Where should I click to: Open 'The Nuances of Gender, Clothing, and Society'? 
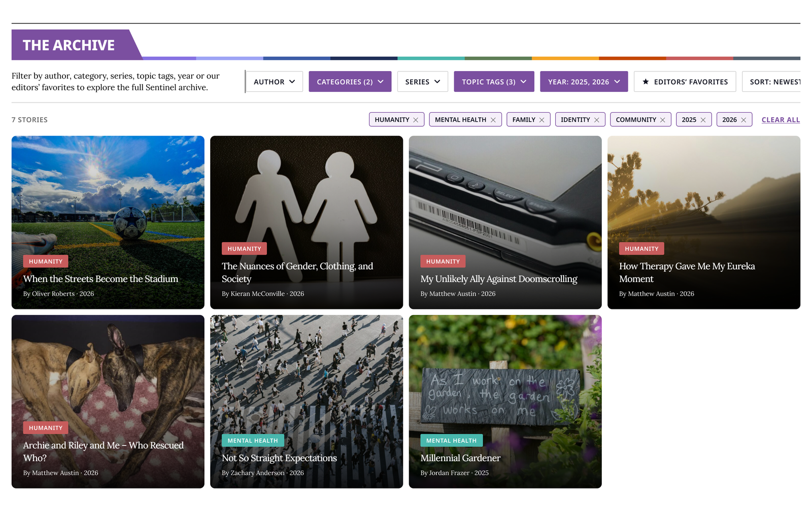[x=297, y=272]
